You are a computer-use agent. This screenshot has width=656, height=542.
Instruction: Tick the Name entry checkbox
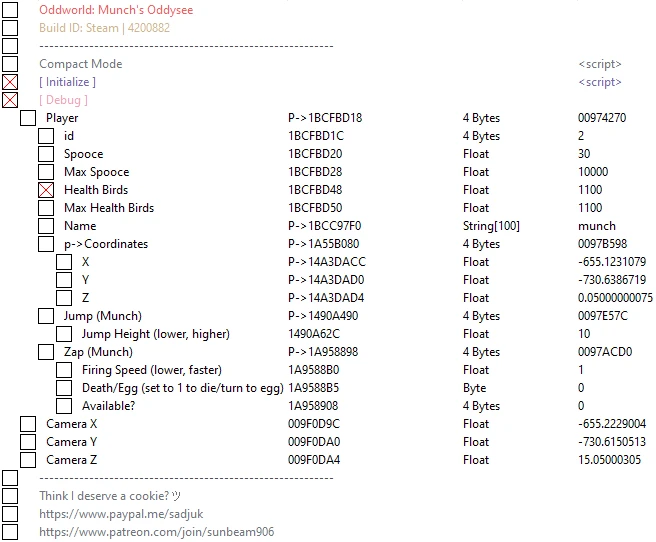coord(46,226)
